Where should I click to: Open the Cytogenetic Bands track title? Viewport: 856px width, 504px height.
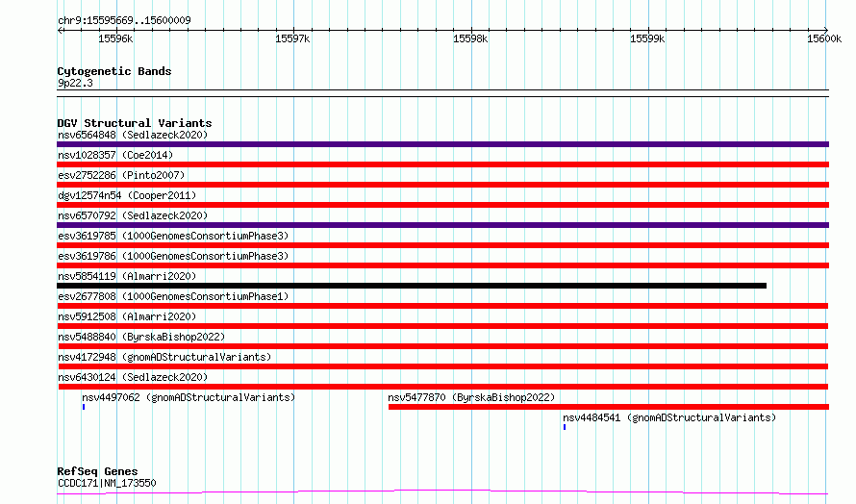tap(114, 71)
